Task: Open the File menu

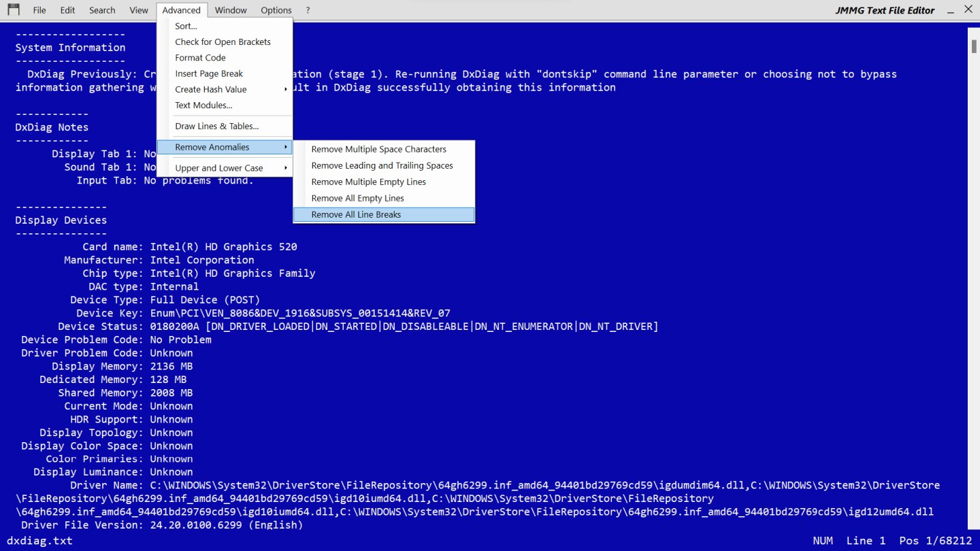Action: 39,10
